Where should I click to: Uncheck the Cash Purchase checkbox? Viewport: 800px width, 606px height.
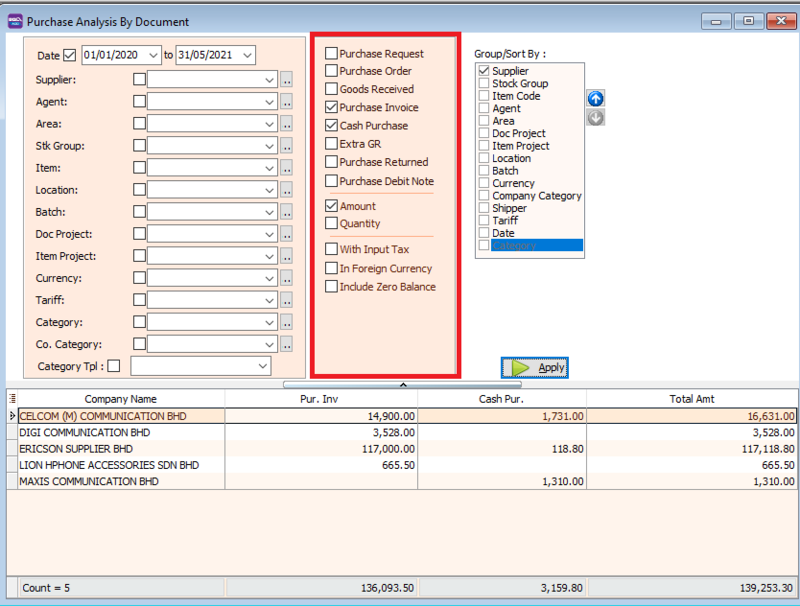click(x=331, y=126)
